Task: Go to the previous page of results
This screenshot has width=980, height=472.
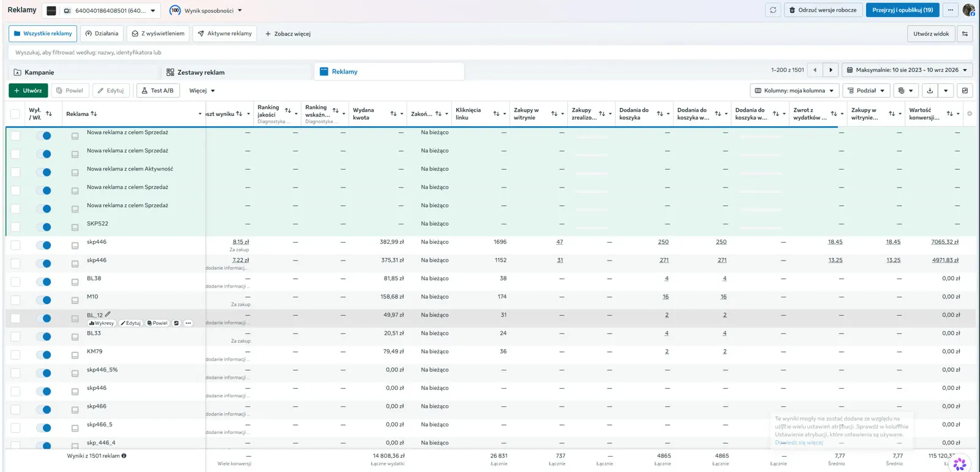Action: [815, 70]
